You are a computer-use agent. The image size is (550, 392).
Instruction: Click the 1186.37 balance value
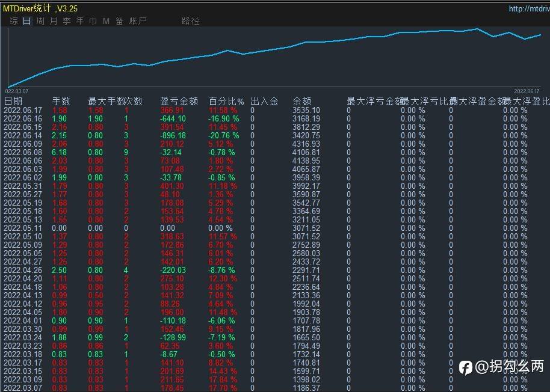(x=306, y=388)
